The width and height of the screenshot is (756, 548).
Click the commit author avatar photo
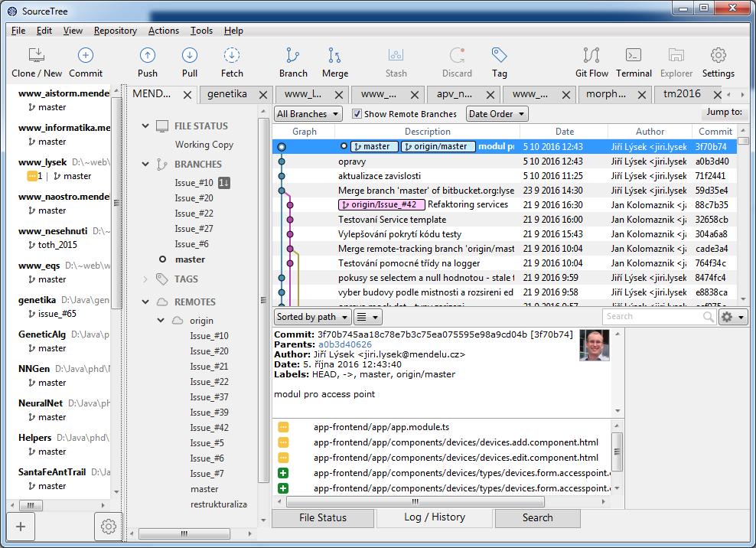click(x=594, y=345)
